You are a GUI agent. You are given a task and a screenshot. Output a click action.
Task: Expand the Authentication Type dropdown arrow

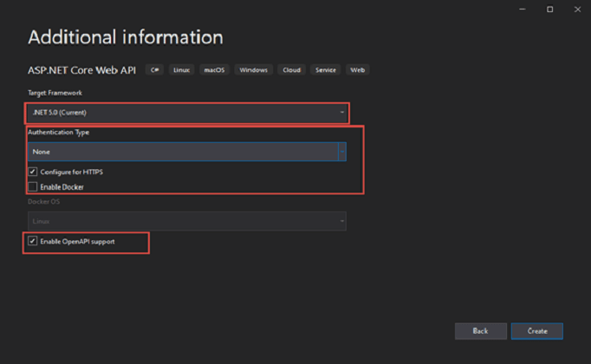click(x=341, y=152)
